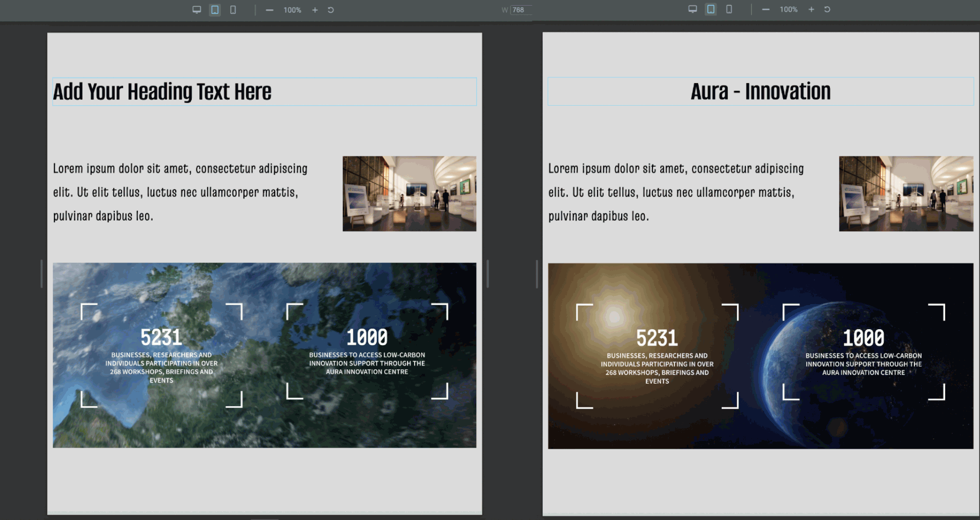The width and height of the screenshot is (980, 520).
Task: Click the exhibition room image in right preview
Action: (906, 193)
